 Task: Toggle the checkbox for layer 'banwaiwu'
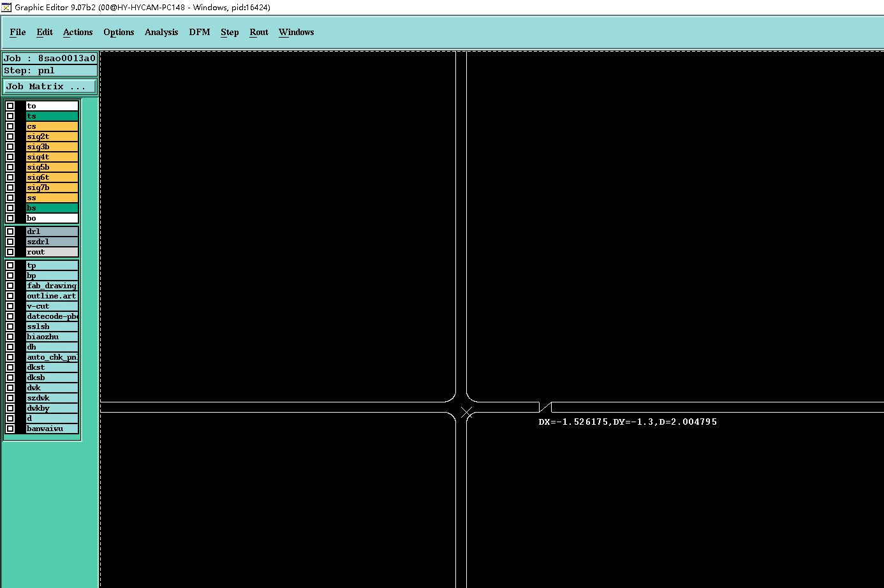[x=10, y=429]
